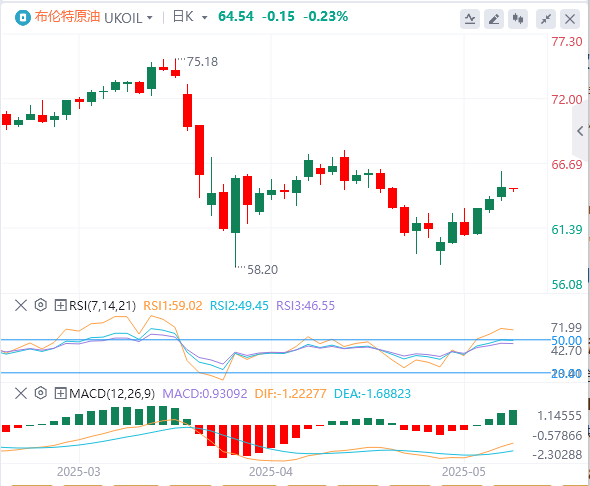Remove the MACD indicator panel
Screen dimensions: 590x486
(x=21, y=393)
